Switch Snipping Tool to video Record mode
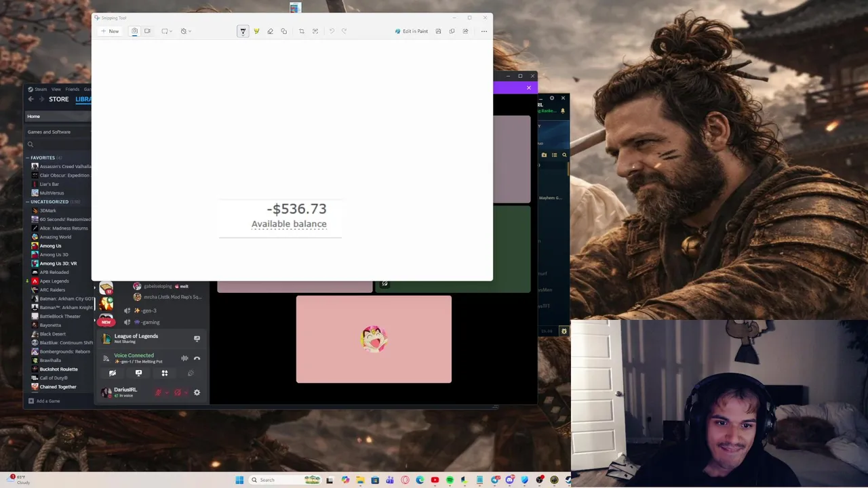The width and height of the screenshot is (868, 488). tap(147, 31)
